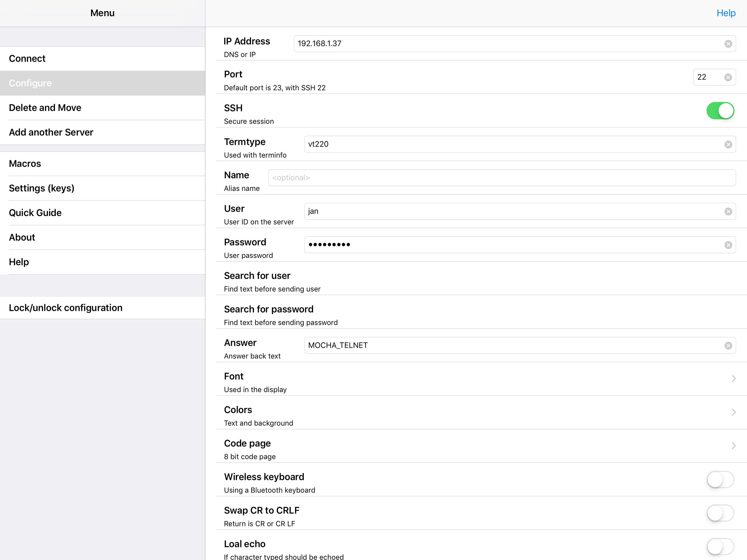Turn off the SSH secure session switch

(x=720, y=111)
